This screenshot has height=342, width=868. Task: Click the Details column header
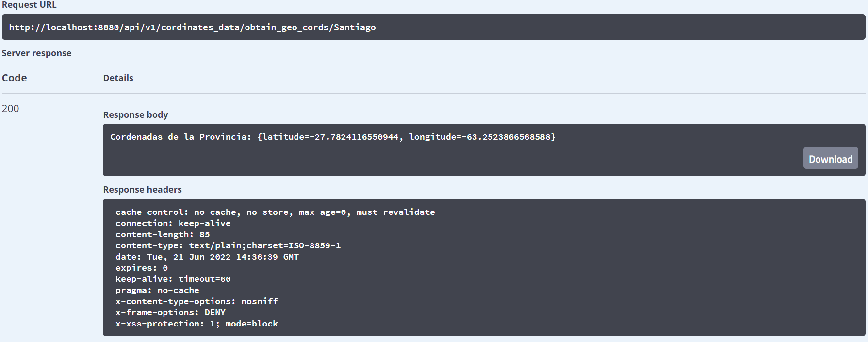pos(118,78)
